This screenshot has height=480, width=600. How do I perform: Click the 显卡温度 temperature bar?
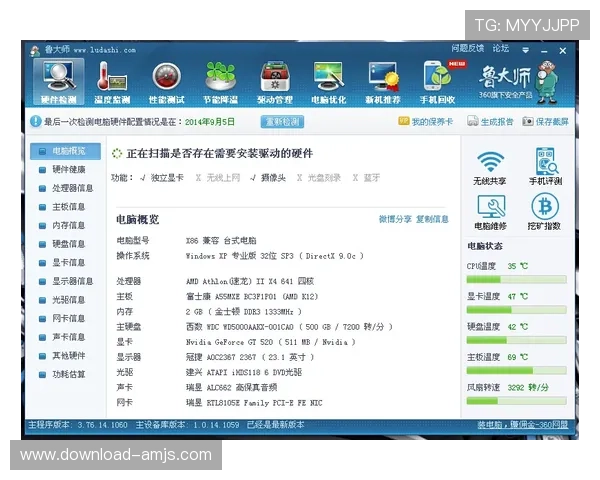(x=516, y=310)
